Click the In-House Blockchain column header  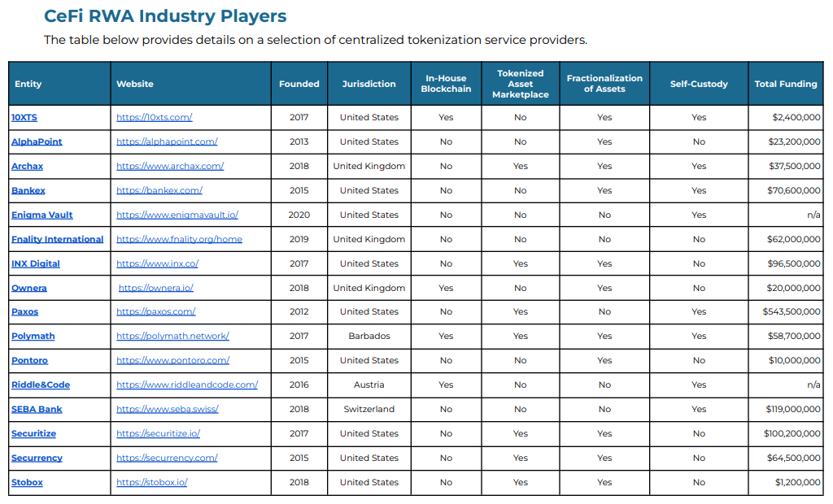pos(447,84)
